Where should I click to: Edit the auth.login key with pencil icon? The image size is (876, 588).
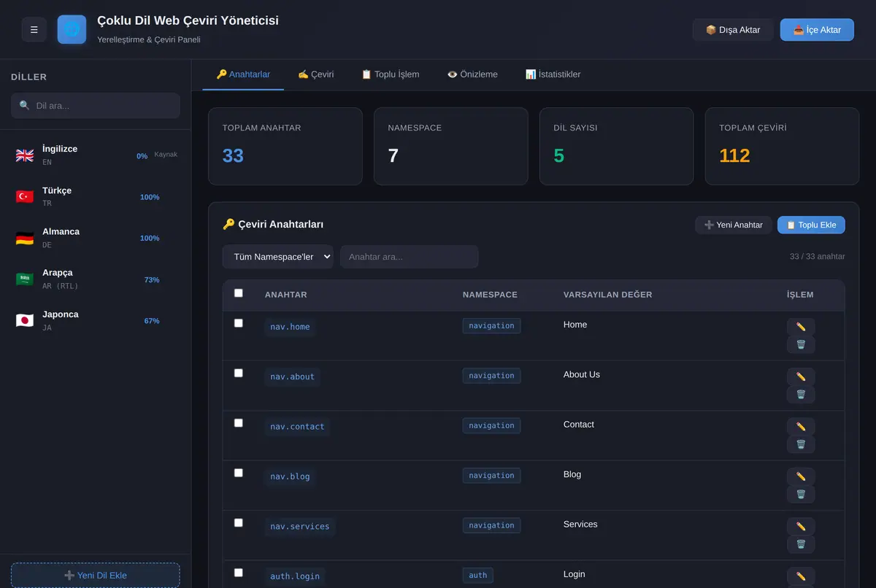point(801,576)
